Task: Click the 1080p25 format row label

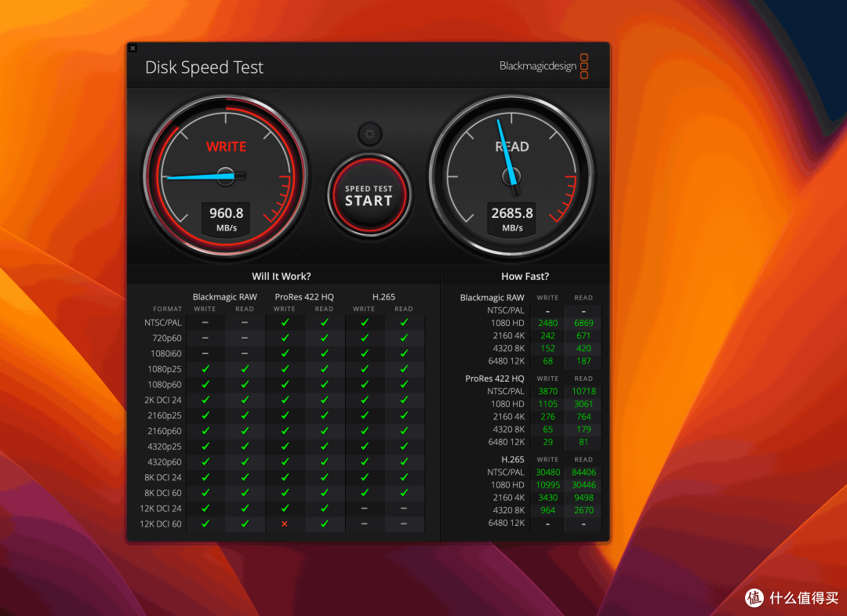Action: tap(165, 369)
